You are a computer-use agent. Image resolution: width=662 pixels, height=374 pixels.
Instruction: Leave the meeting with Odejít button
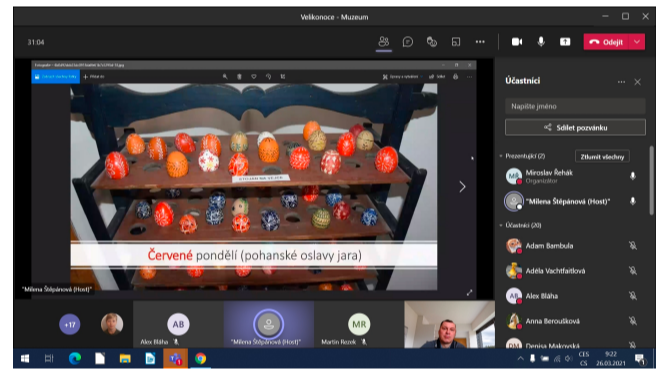pyautogui.click(x=606, y=42)
